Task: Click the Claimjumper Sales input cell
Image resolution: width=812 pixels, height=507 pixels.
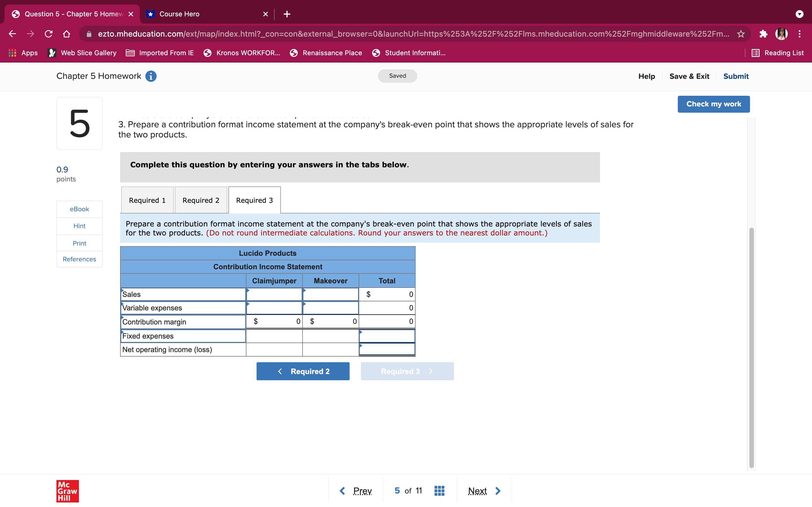Action: 274,294
